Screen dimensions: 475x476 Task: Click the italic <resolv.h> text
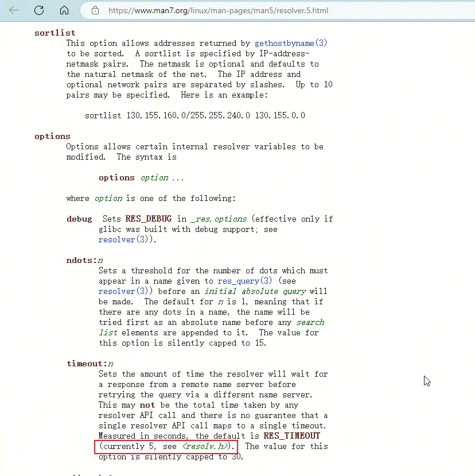click(206, 446)
